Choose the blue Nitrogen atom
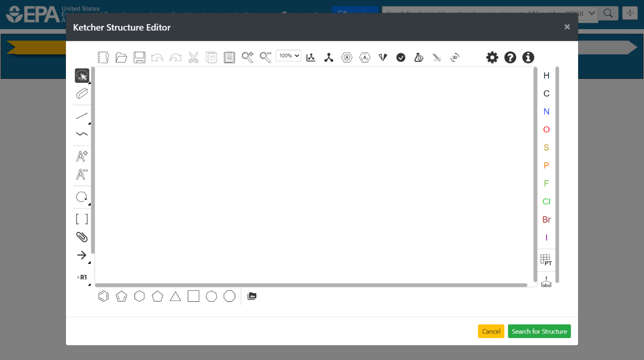This screenshot has height=360, width=644. coord(546,112)
